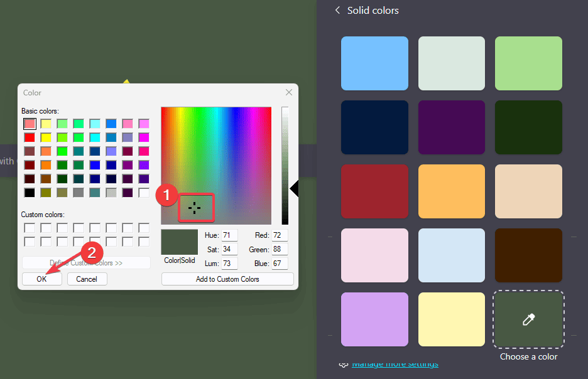
Task: Edit the Sat value field
Action: tap(229, 249)
